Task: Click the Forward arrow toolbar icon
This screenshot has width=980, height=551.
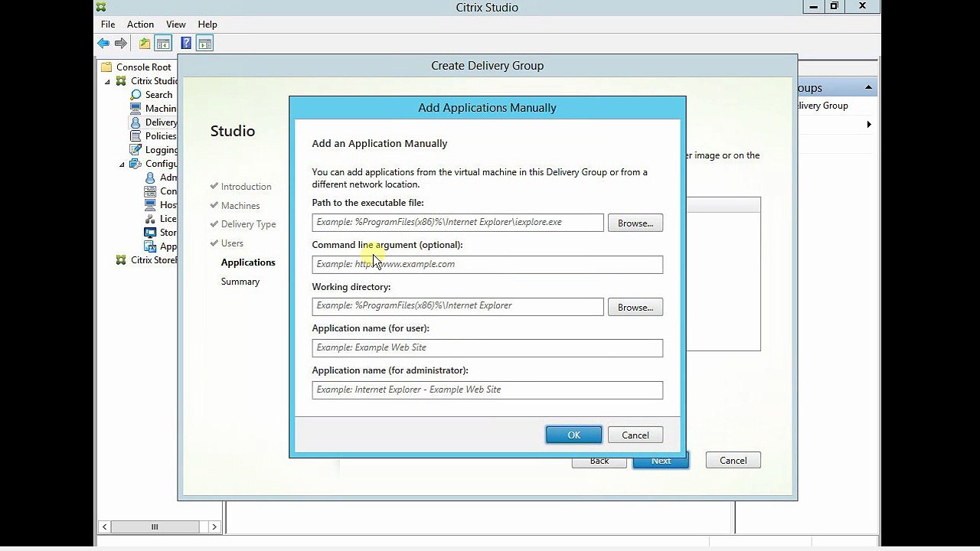Action: [121, 44]
